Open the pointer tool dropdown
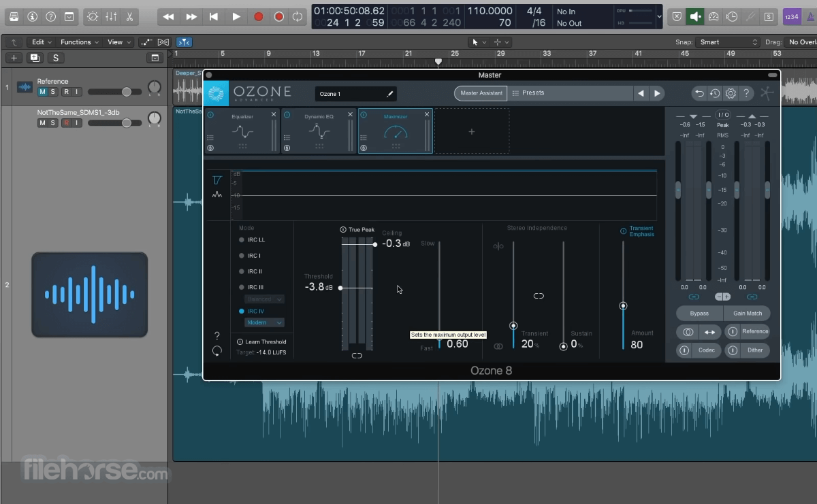817x504 pixels. pos(479,42)
